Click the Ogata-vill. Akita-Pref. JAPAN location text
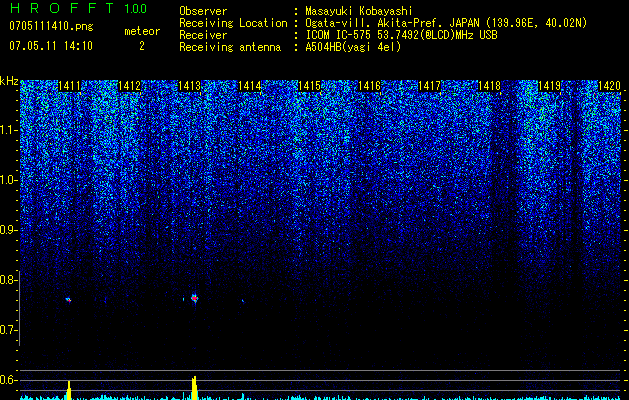This screenshot has width=629, height=400. tap(446, 23)
